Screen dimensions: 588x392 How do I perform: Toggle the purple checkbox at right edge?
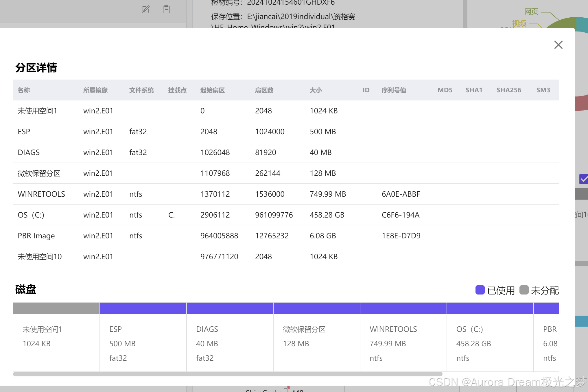(x=584, y=179)
